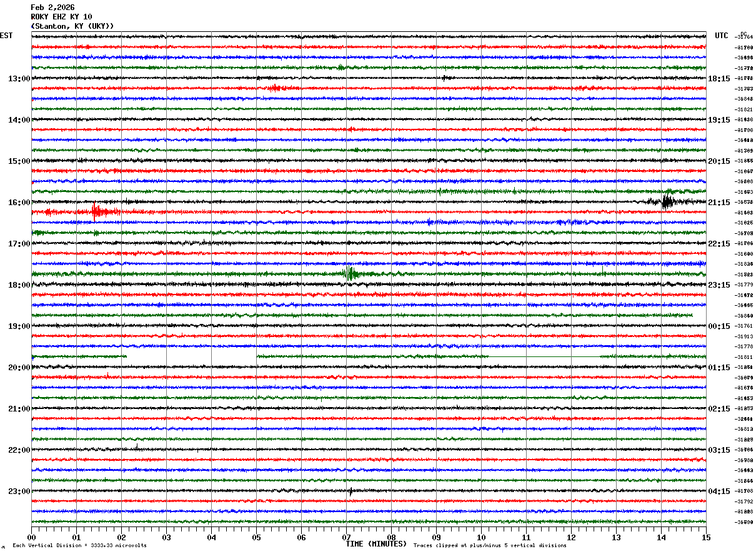
Task: Click the date header 'Feb 2,2026'
Action: [x=52, y=8]
